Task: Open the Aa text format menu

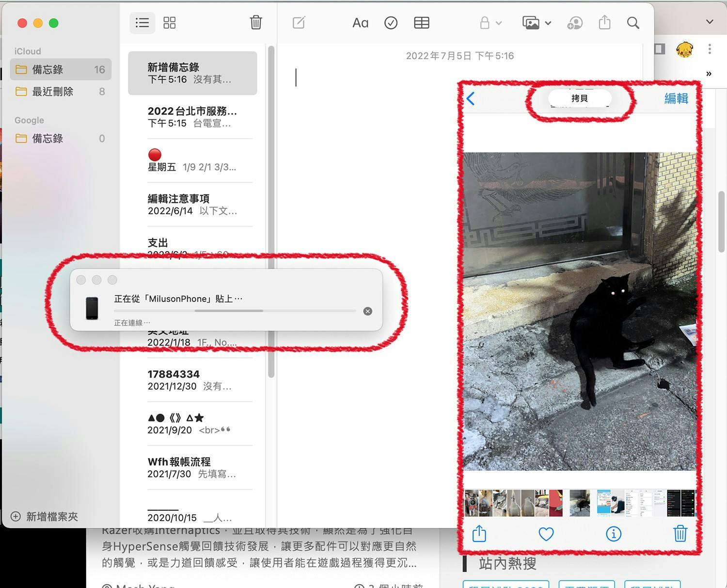Action: pyautogui.click(x=360, y=23)
